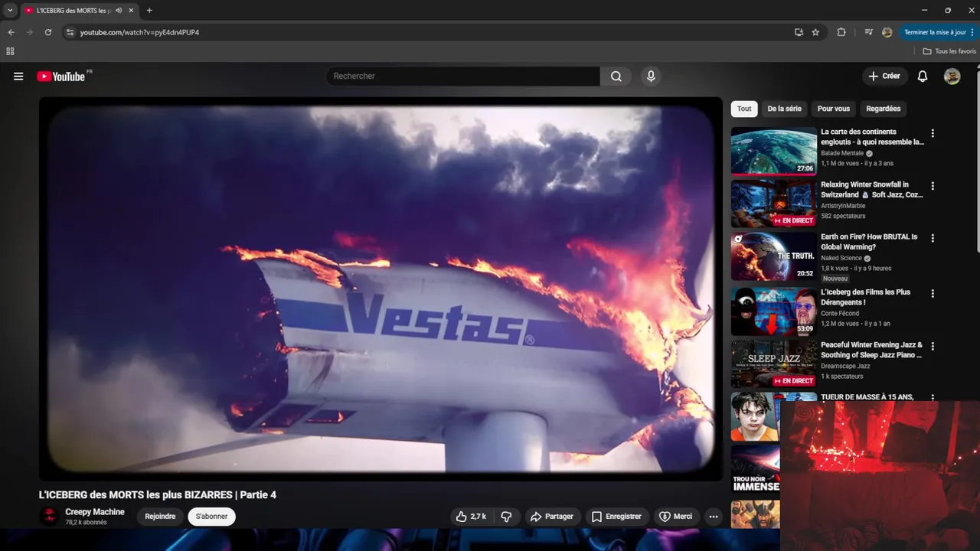Click the search magnifier button
This screenshot has height=551, width=980.
tap(616, 77)
